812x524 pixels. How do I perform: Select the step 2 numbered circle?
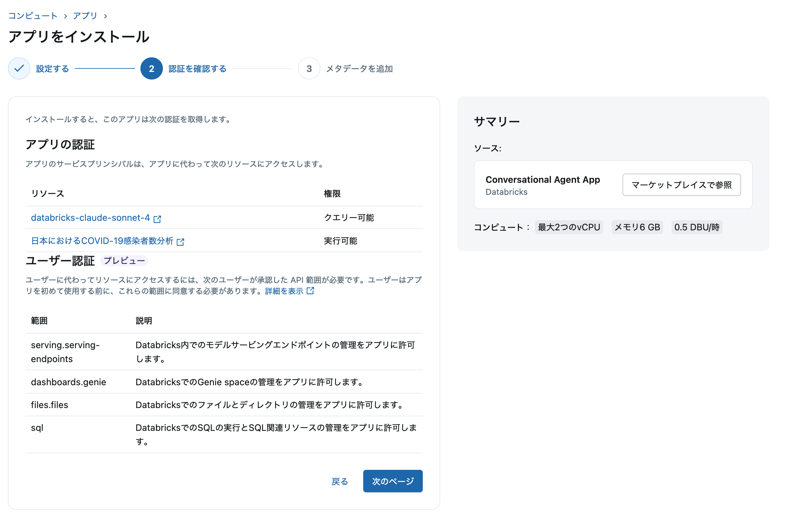(x=151, y=68)
